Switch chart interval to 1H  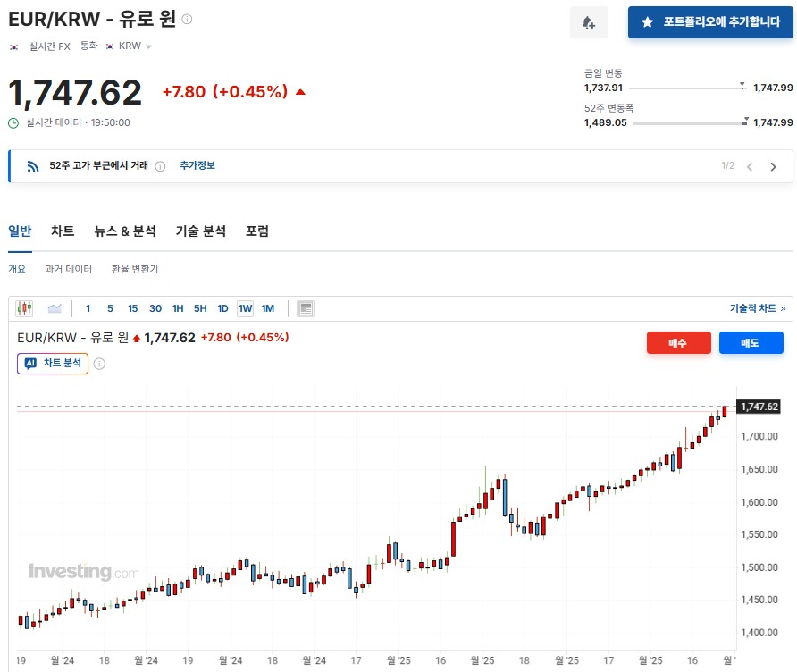tap(178, 308)
